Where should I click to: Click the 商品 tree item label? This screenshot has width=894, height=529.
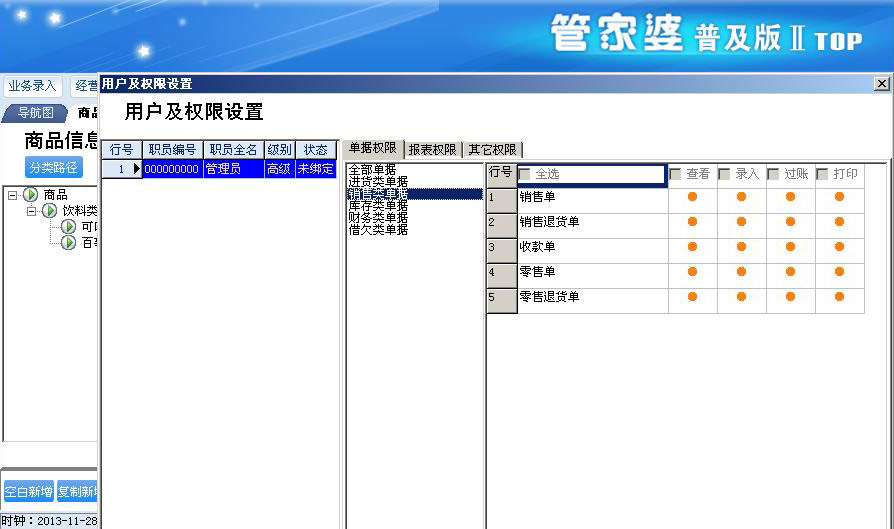pos(55,195)
